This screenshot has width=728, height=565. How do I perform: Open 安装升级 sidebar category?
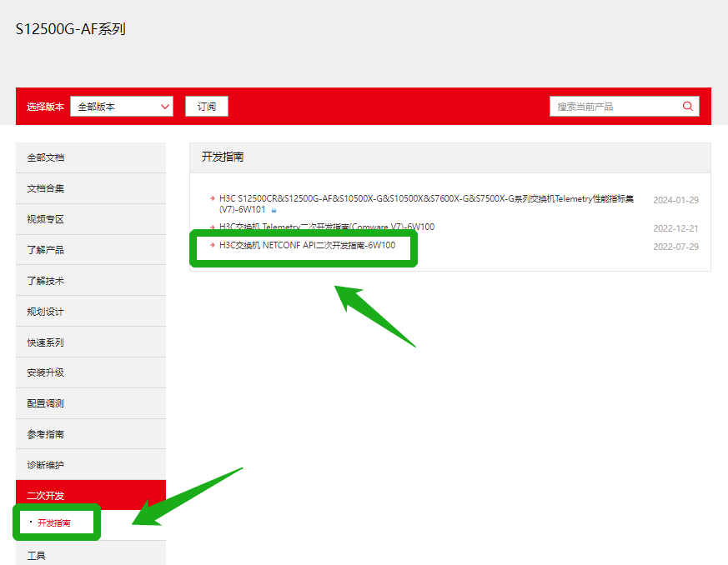click(x=91, y=372)
